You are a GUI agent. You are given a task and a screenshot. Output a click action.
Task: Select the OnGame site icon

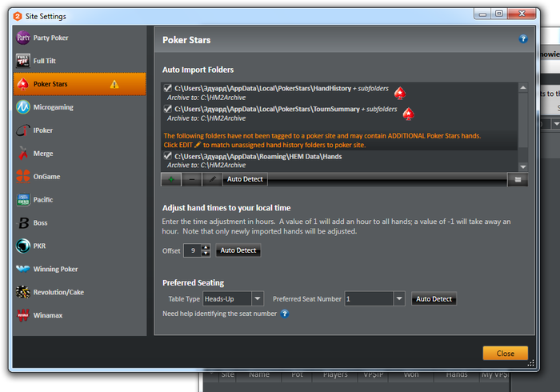click(x=23, y=176)
